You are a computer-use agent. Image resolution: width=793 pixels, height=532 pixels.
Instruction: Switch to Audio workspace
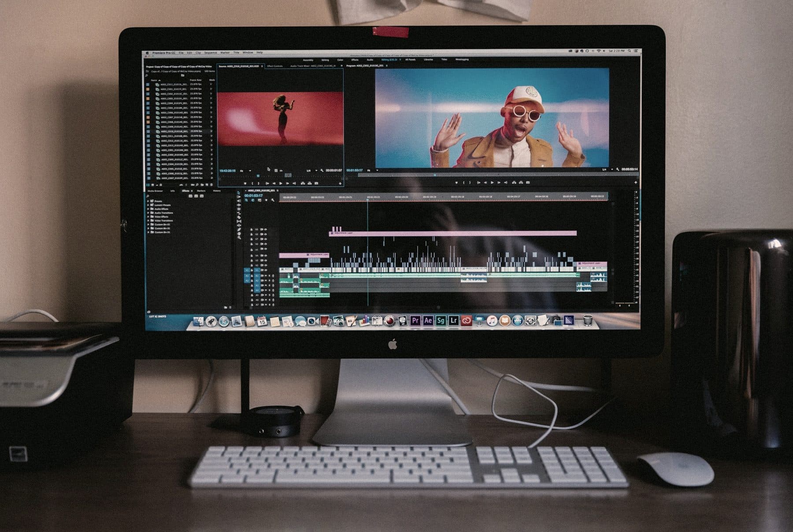pos(370,60)
